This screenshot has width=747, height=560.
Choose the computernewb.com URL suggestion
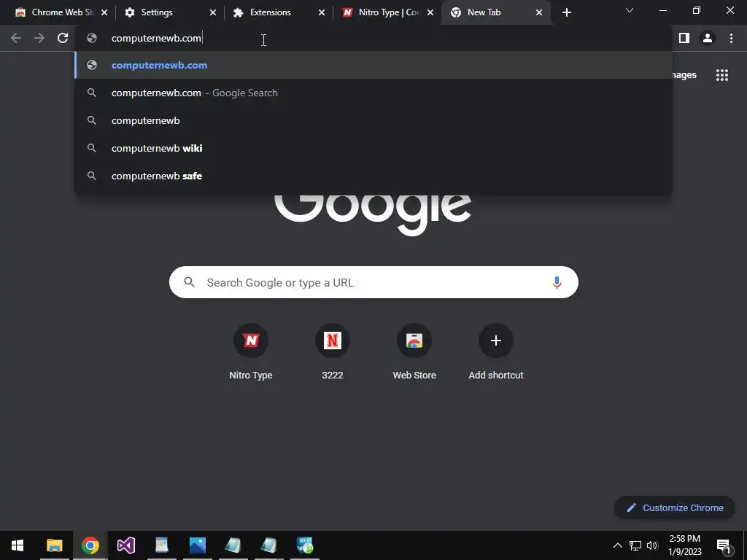373,65
